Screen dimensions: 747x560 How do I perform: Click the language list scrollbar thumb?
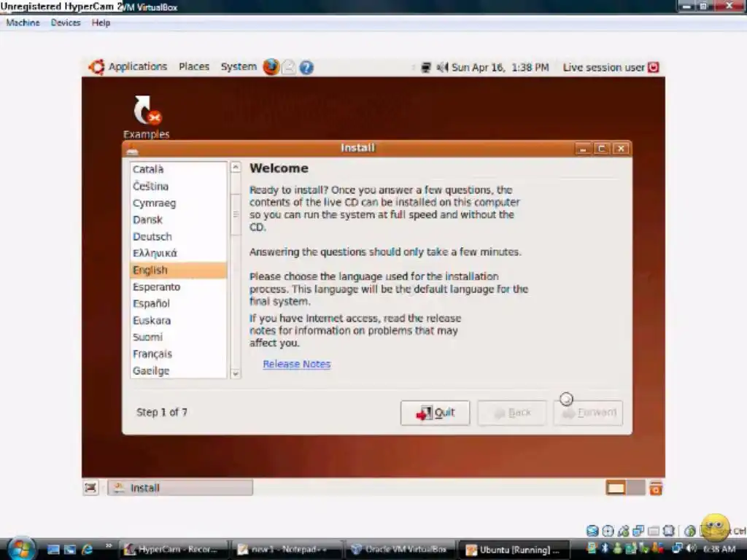coord(236,214)
